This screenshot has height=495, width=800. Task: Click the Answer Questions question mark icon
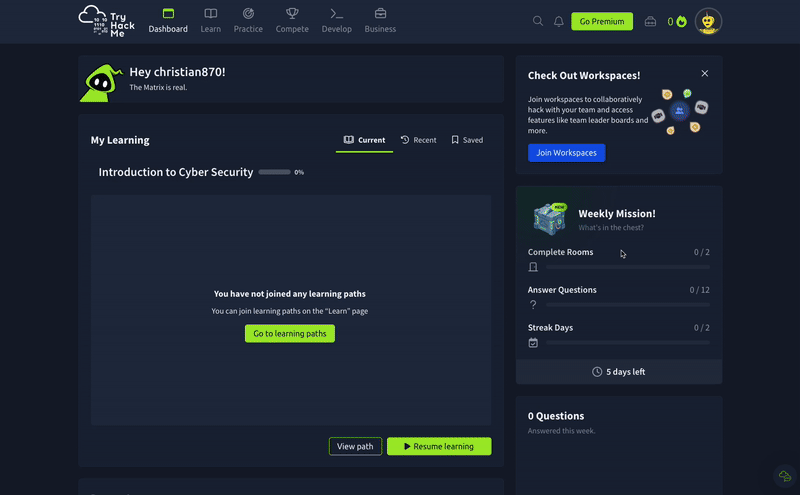click(x=533, y=305)
